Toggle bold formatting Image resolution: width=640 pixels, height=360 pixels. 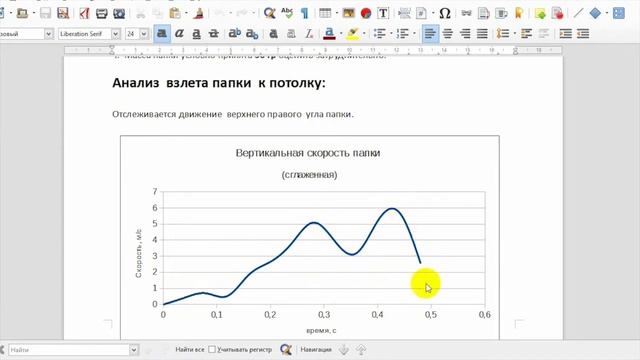click(162, 33)
